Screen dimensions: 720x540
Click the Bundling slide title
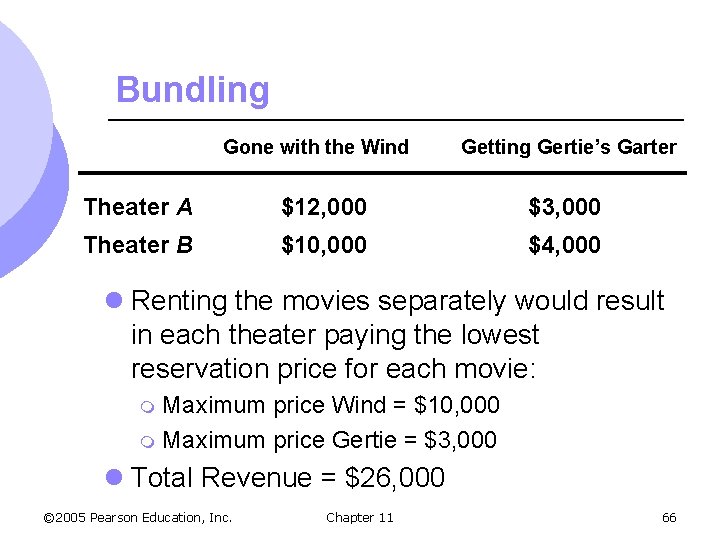(x=192, y=90)
